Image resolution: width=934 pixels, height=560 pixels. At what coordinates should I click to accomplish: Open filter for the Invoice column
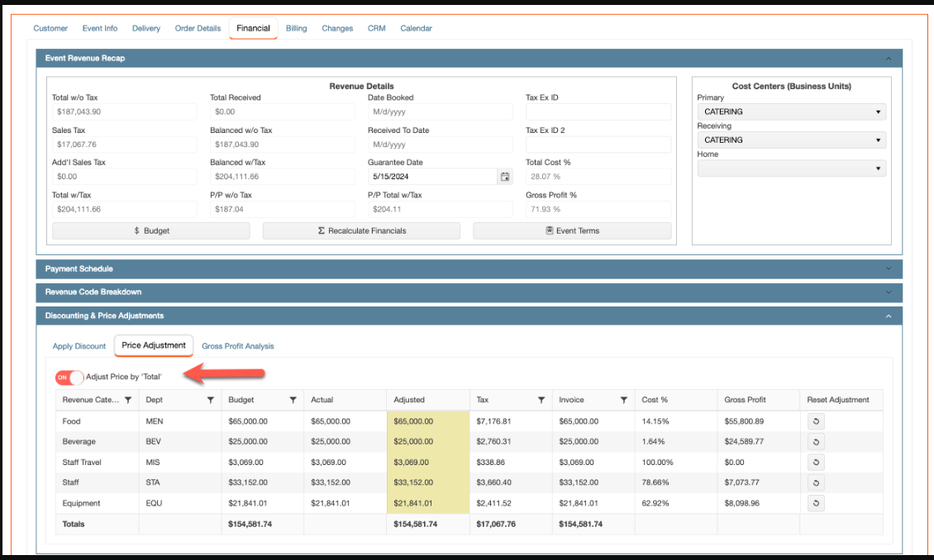(x=624, y=400)
